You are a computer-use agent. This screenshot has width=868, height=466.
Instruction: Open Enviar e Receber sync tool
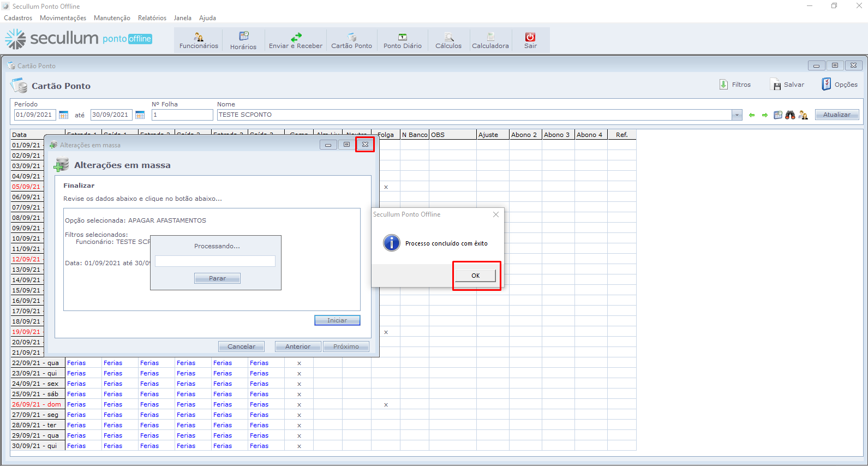(296, 38)
